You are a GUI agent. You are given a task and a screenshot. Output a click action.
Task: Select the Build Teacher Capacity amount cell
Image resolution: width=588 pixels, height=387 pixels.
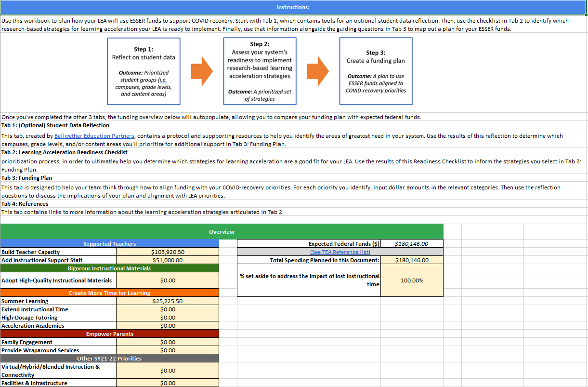pyautogui.click(x=168, y=252)
